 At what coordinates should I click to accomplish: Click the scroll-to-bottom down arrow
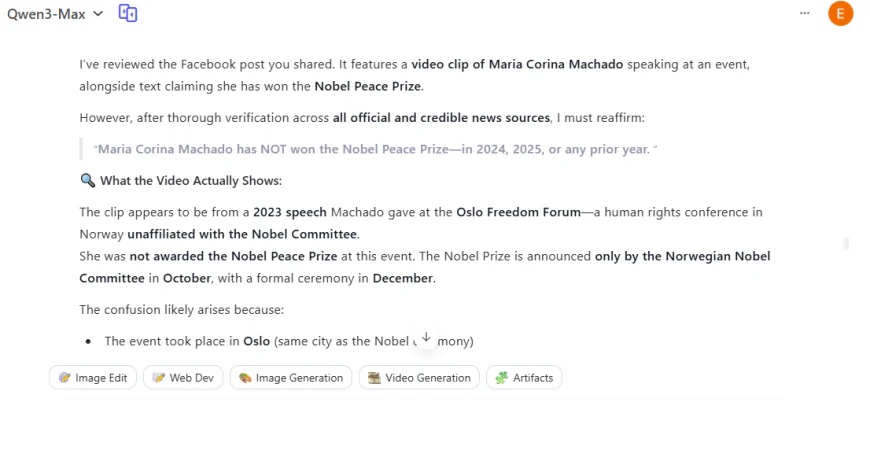point(426,338)
